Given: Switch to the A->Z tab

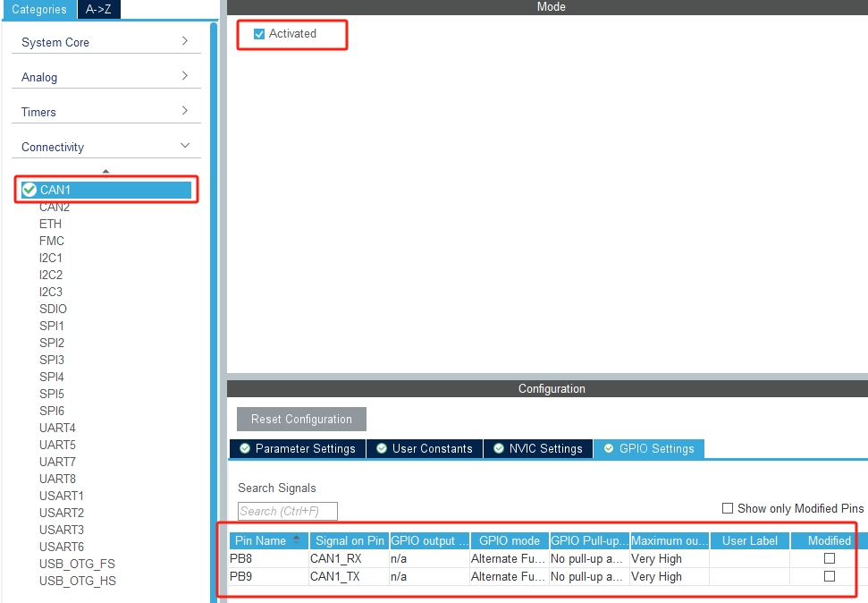Looking at the screenshot, I should pos(98,10).
